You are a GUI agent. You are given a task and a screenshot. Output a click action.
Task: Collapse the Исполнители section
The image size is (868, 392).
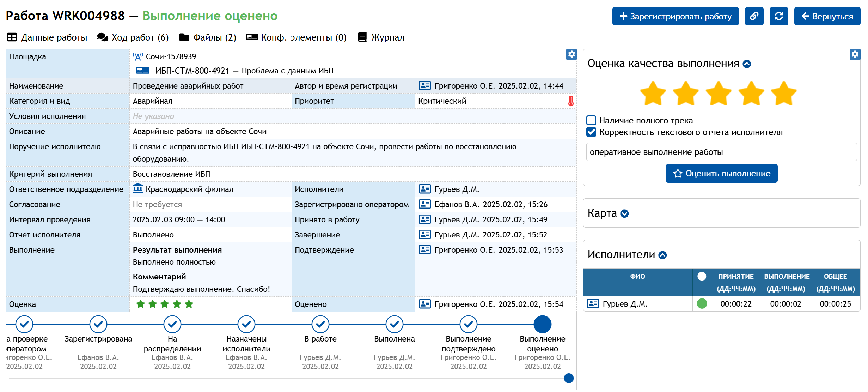[x=663, y=255]
